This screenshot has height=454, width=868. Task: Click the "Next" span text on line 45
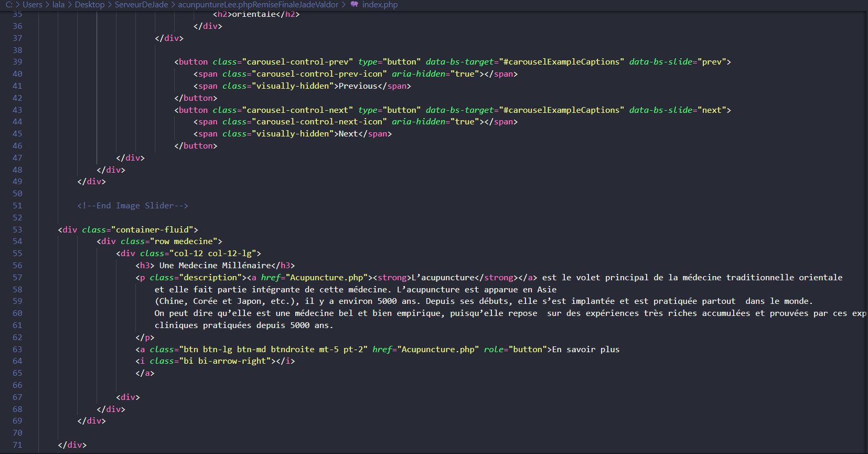pos(348,134)
